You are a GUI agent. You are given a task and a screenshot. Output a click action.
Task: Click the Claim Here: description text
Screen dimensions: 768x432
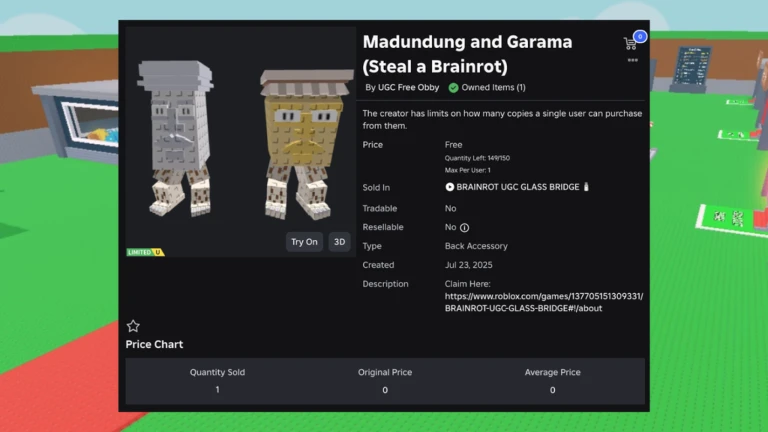467,284
